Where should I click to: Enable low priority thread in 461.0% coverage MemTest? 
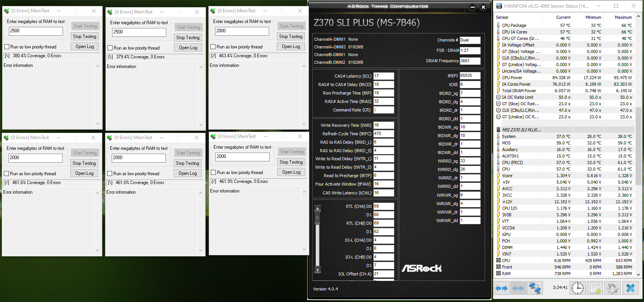(109, 174)
